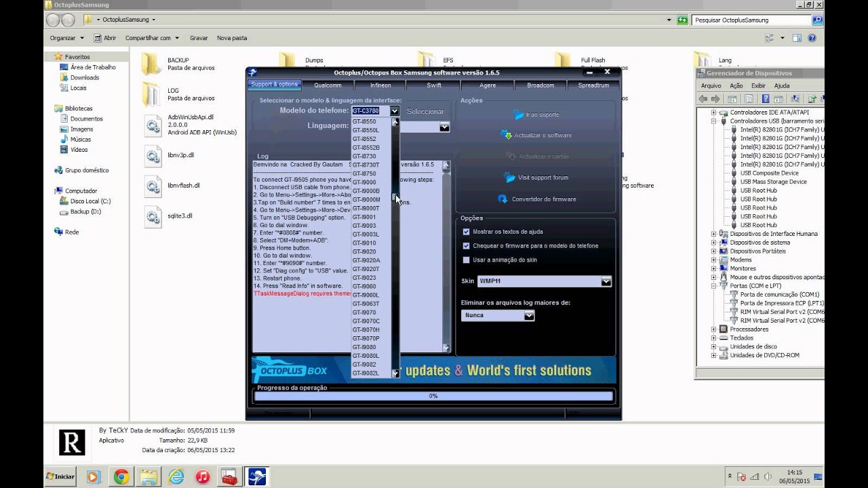Collapse Controladores USB tree node
The image size is (868, 488).
(713, 121)
